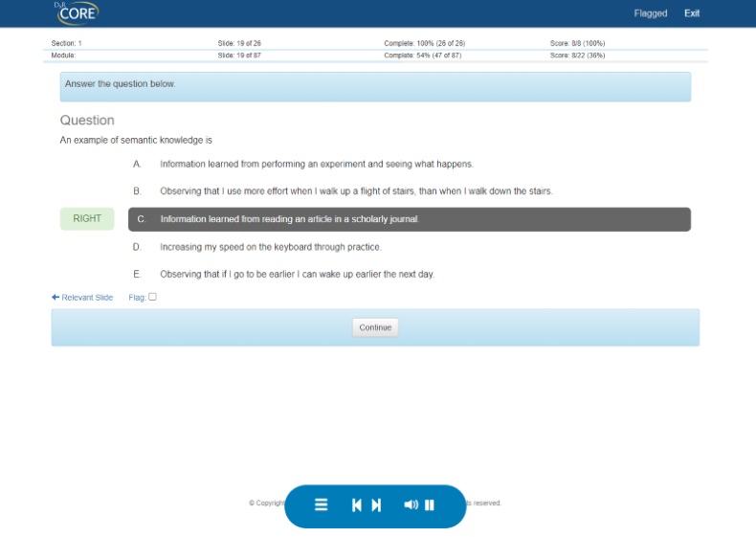Skip to next slide using skip-forward icon

(376, 505)
